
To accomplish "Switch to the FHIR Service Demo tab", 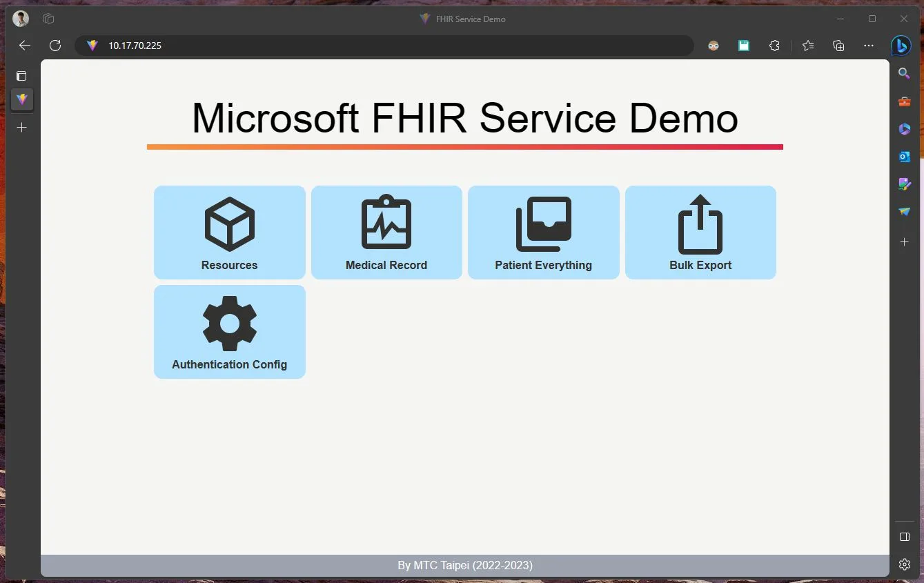I will [x=21, y=100].
